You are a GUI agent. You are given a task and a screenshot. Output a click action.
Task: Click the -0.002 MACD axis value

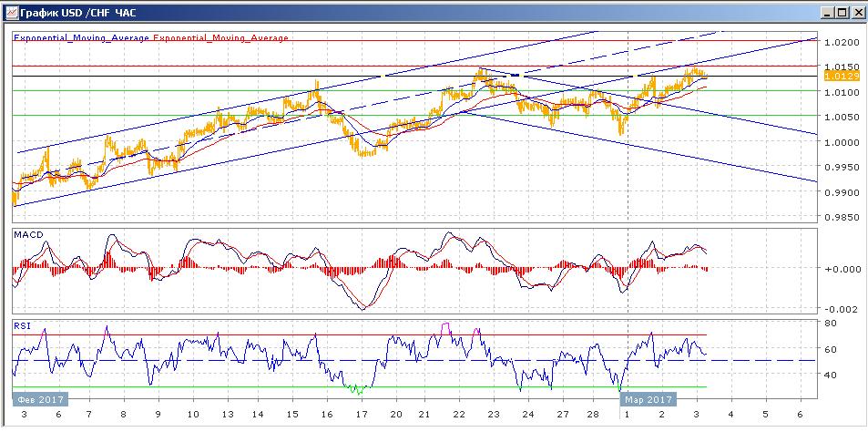coord(841,309)
